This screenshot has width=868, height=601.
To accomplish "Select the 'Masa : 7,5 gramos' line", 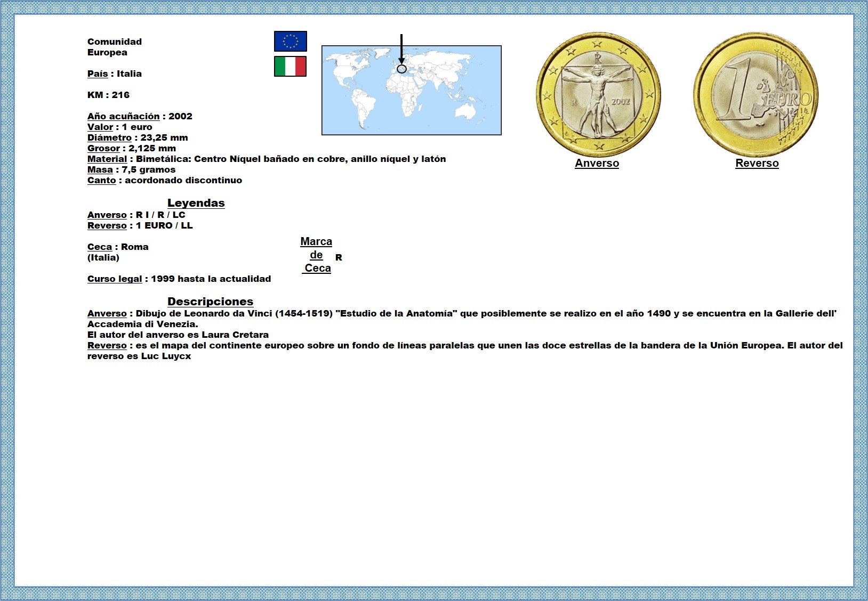I will pyautogui.click(x=131, y=169).
